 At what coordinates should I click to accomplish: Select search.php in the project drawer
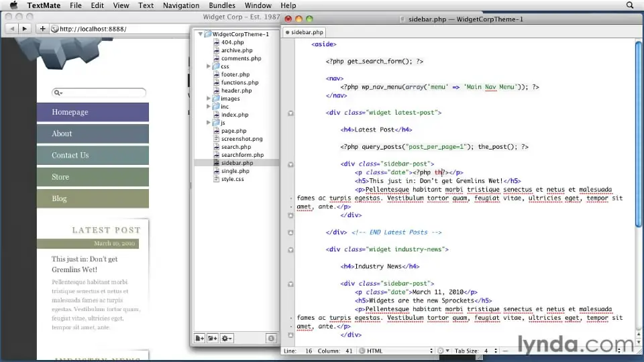235,147
